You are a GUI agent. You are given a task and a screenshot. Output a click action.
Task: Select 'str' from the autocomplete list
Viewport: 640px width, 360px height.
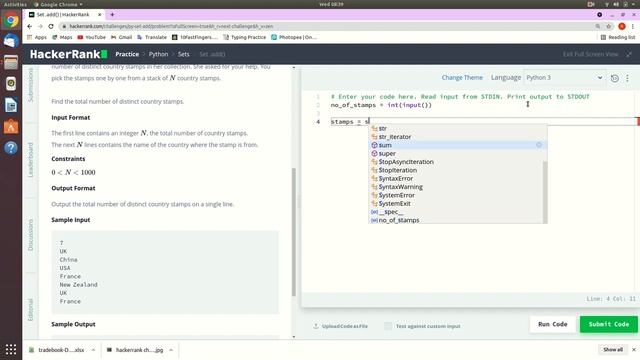[457, 128]
